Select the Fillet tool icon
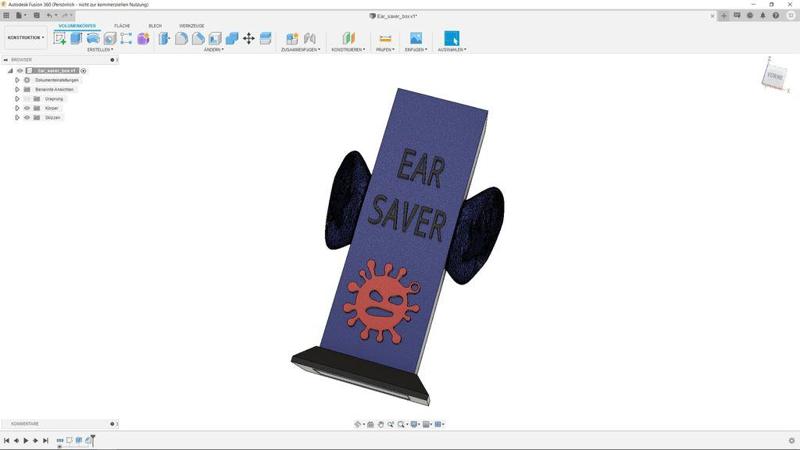 (x=181, y=38)
